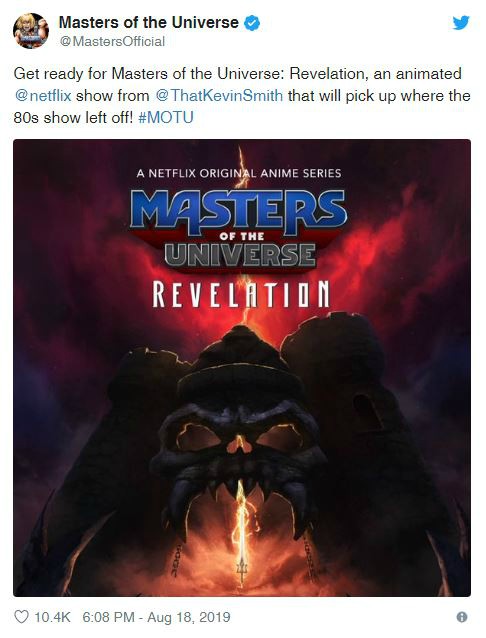Open the 6:08 PM - Aug 18, 2019 timestamp
This screenshot has height=638, width=486.
click(156, 617)
